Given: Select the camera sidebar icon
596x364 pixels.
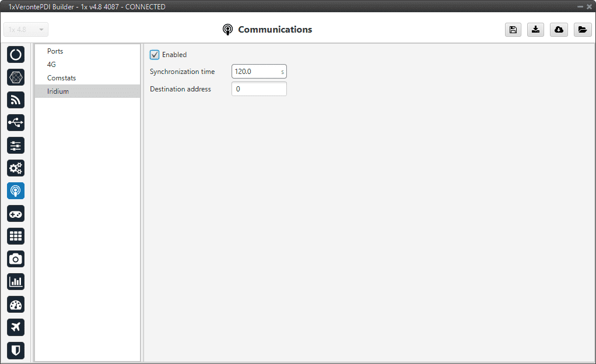Looking at the screenshot, I should pyautogui.click(x=16, y=259).
